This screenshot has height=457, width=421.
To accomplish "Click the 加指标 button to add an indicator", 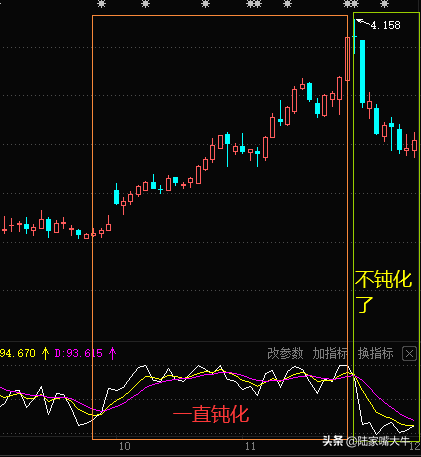I will tap(330, 353).
